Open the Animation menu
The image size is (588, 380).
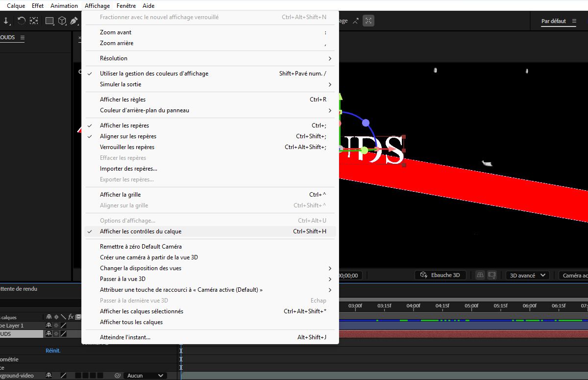pyautogui.click(x=64, y=6)
